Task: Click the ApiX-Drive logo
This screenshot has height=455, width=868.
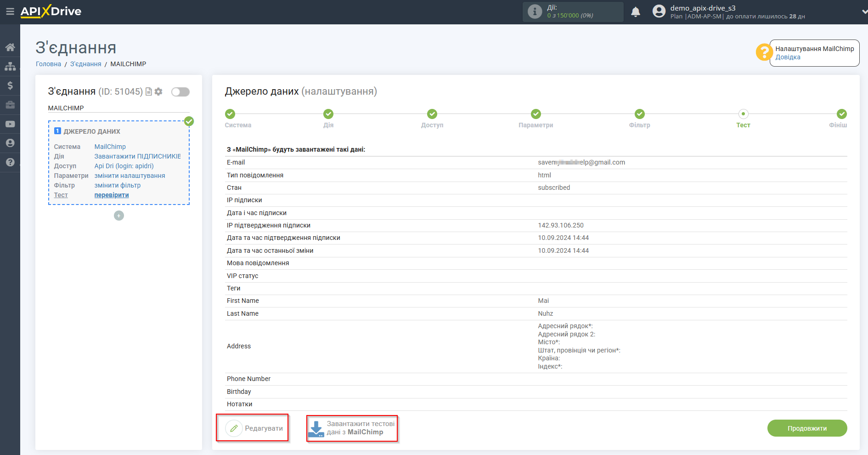Action: click(51, 11)
